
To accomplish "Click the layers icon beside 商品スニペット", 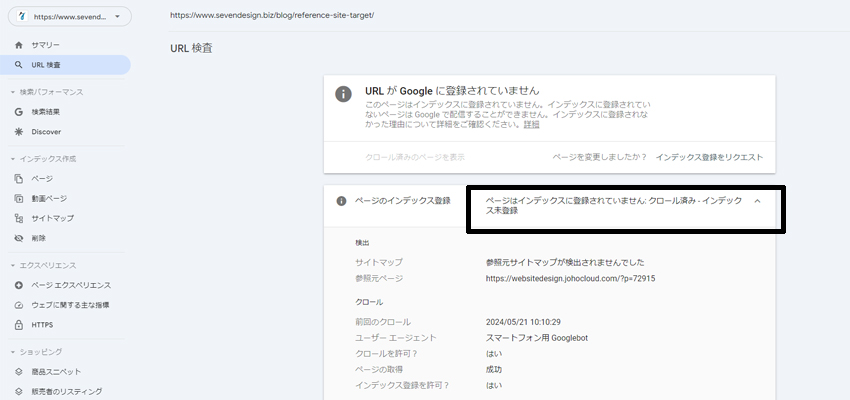I will click(x=19, y=372).
